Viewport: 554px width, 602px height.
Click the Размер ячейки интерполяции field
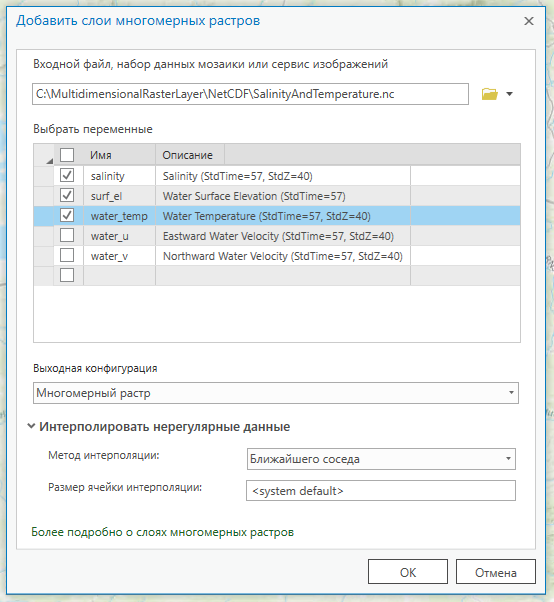[381, 491]
